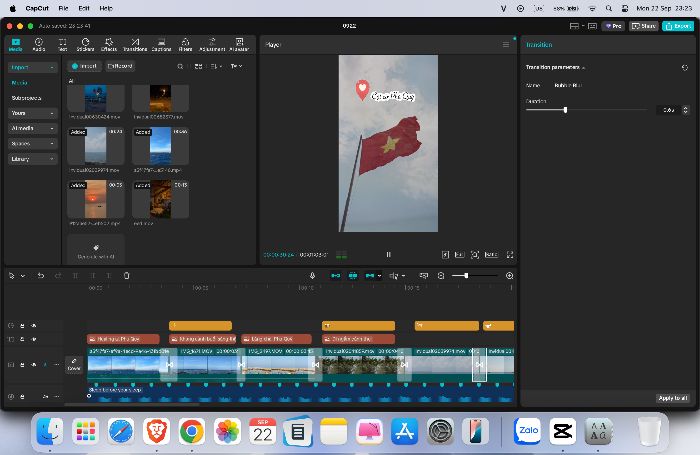700x455 pixels.
Task: Open the Effects tab
Action: click(109, 44)
